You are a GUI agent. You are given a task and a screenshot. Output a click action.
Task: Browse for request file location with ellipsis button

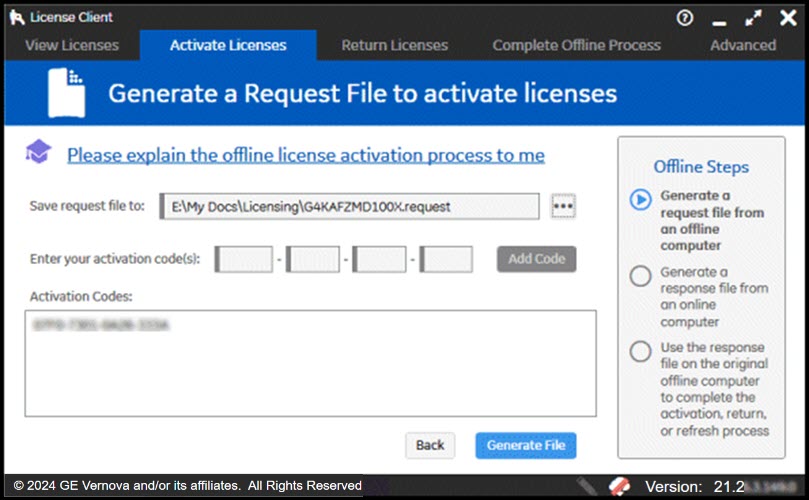(563, 206)
